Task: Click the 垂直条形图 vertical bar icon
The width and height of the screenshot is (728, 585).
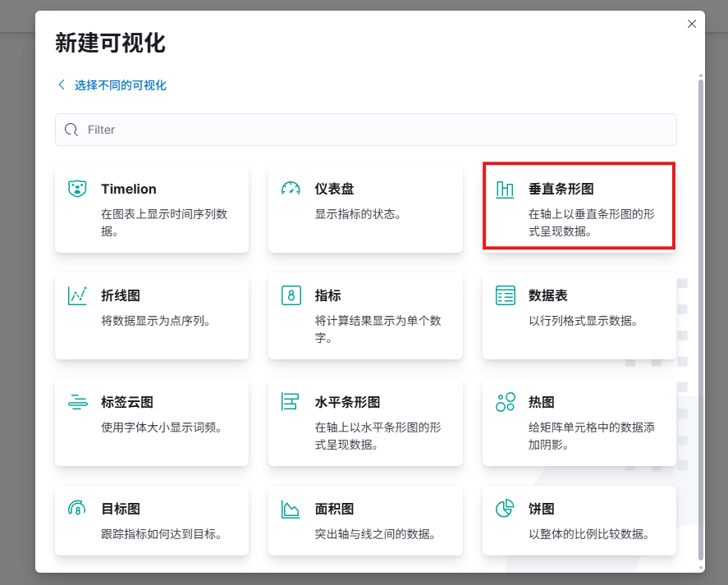Action: [505, 190]
